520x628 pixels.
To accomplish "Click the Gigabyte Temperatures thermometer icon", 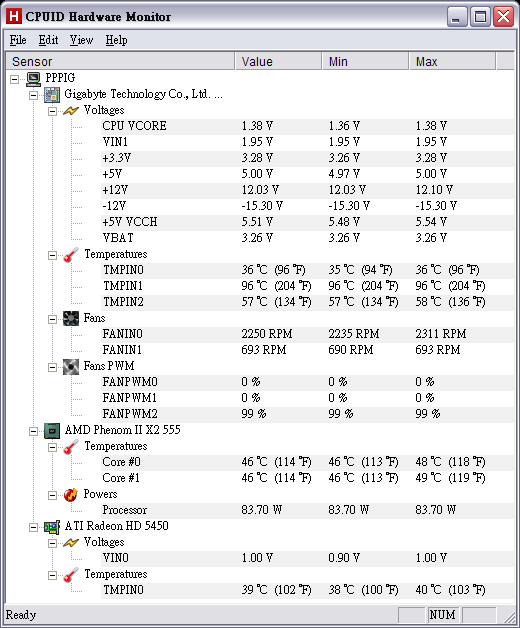I will pyautogui.click(x=71, y=254).
